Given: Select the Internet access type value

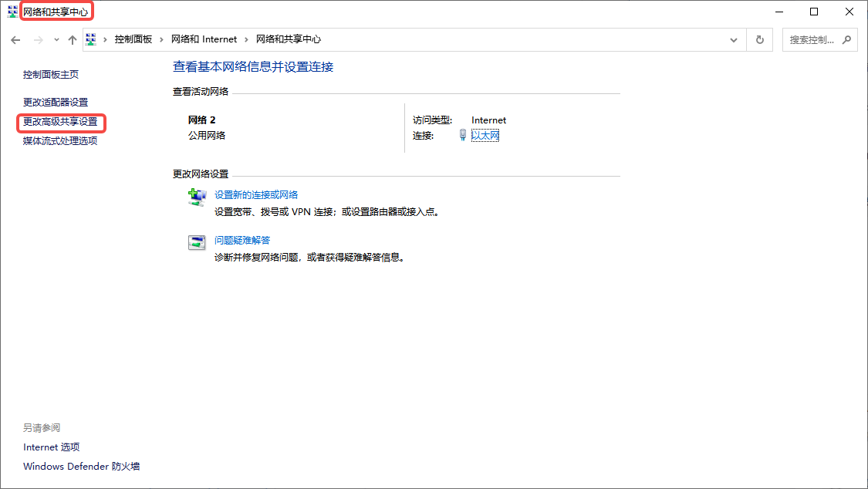Looking at the screenshot, I should (489, 120).
